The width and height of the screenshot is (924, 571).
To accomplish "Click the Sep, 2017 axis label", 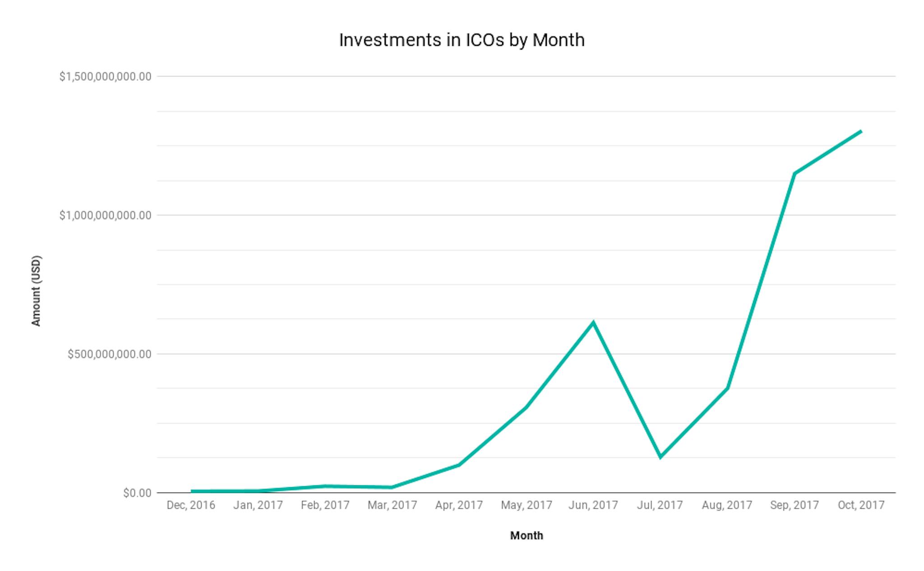I will [795, 505].
